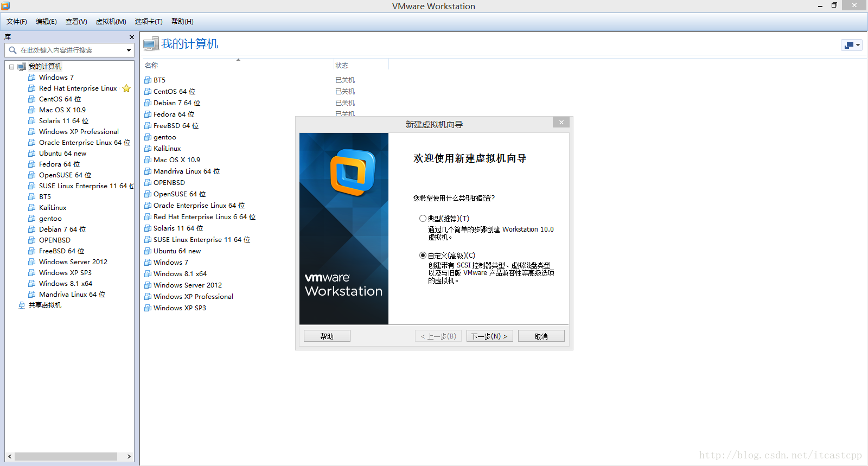Click the Windows Server 2012 icon in library tree
Viewport: 868px width, 466px height.
pyautogui.click(x=32, y=262)
